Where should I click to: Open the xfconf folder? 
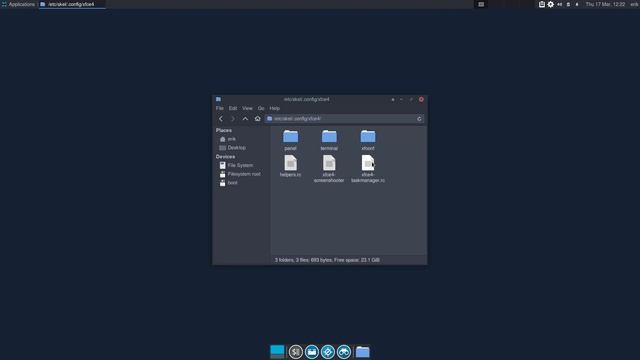(x=368, y=140)
